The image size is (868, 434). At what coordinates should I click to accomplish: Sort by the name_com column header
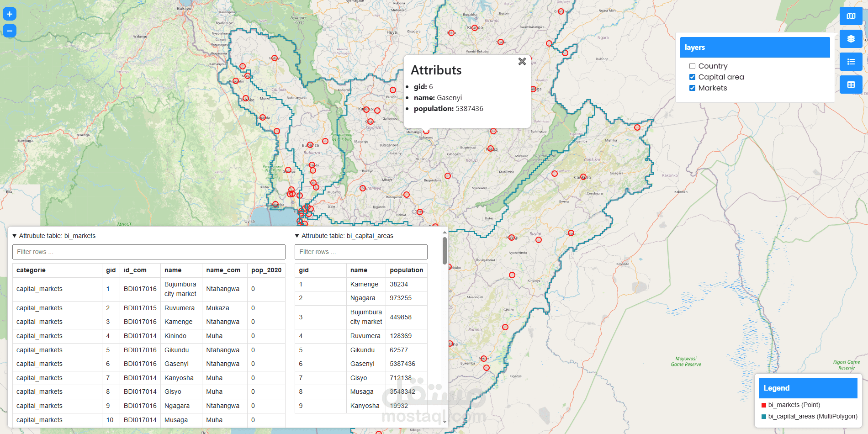coord(224,270)
